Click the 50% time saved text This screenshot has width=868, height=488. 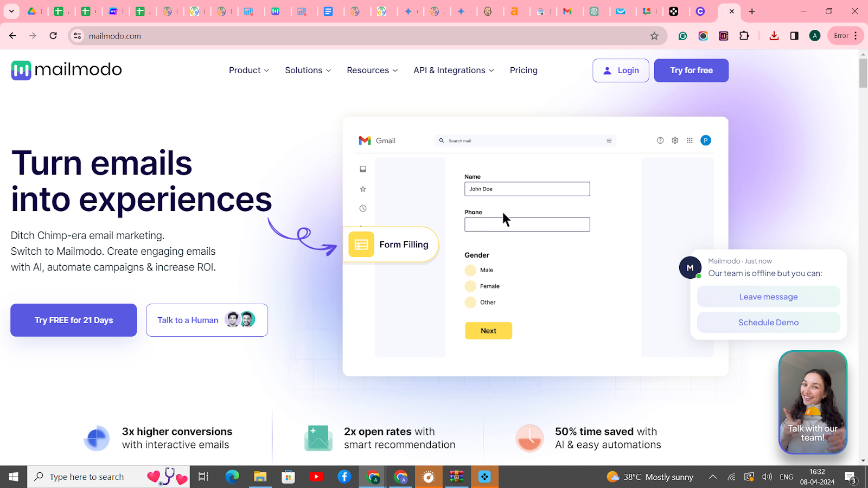[x=594, y=432]
